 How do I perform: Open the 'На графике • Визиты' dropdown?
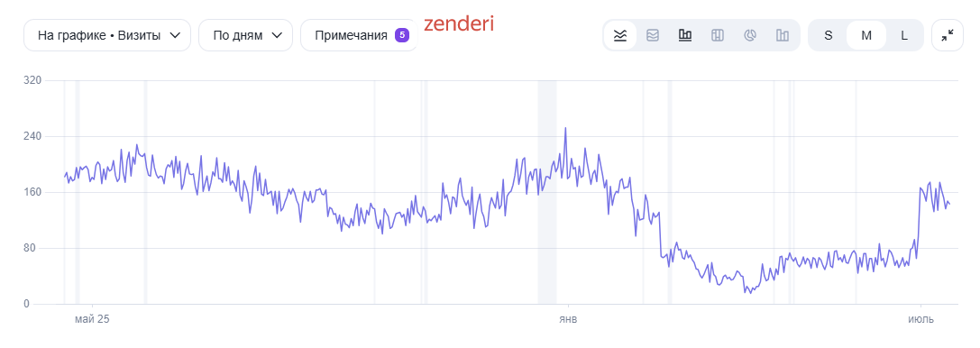(x=107, y=35)
